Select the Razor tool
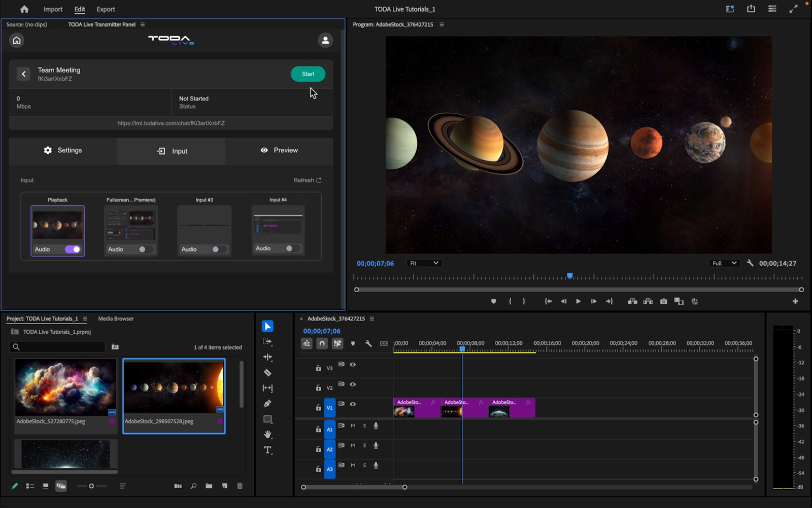 point(267,373)
